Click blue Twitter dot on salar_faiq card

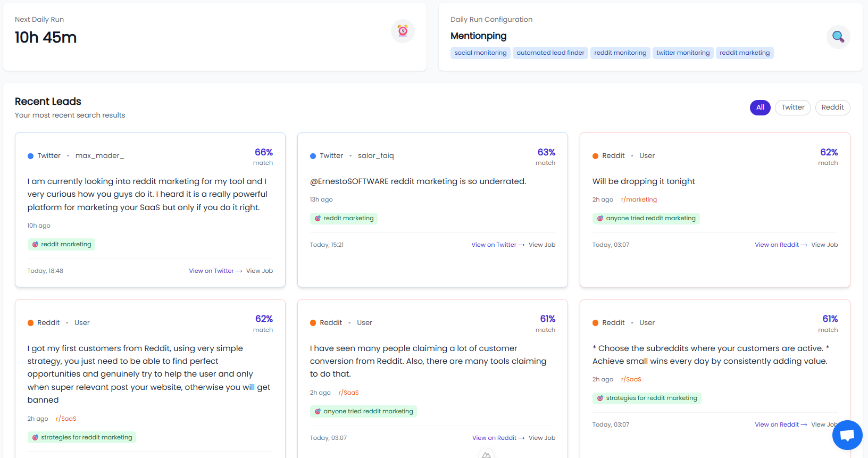[313, 156]
